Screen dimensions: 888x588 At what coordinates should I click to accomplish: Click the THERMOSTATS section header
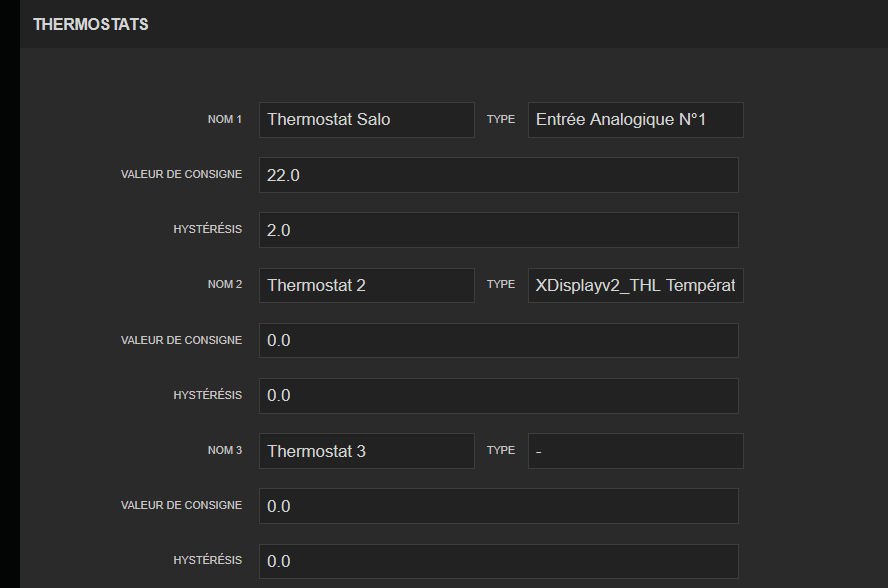[x=91, y=24]
